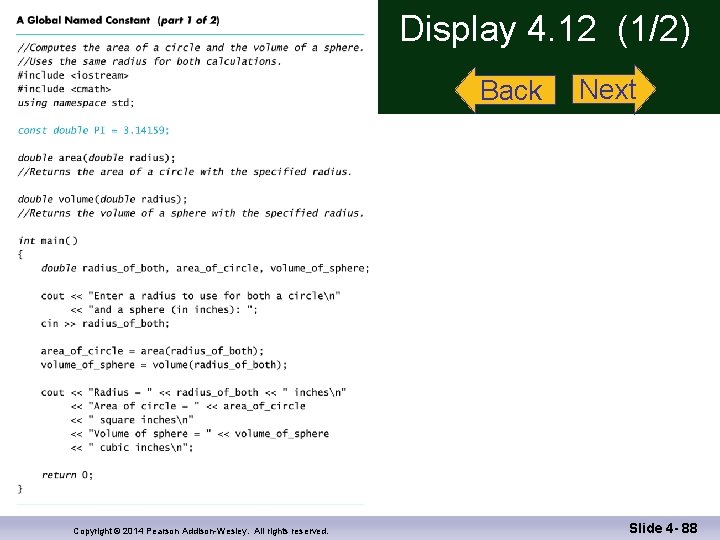This screenshot has width=720, height=540.
Task: Click the 'Radius = ' cout line
Action: [193, 392]
